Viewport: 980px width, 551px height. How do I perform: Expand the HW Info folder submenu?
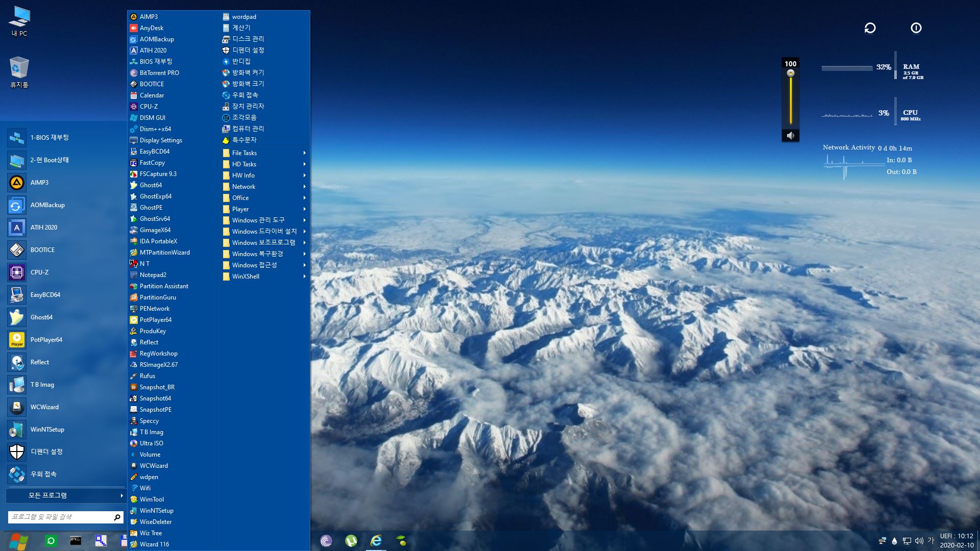point(265,175)
